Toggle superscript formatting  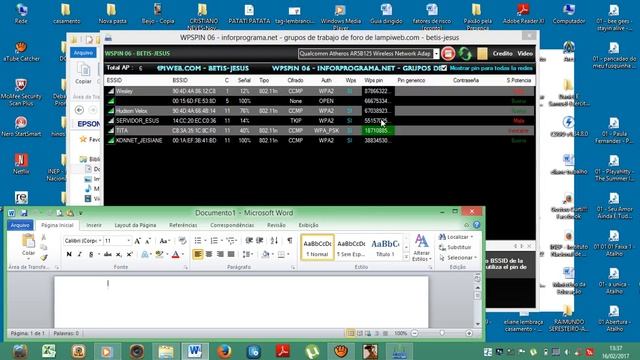click(129, 254)
